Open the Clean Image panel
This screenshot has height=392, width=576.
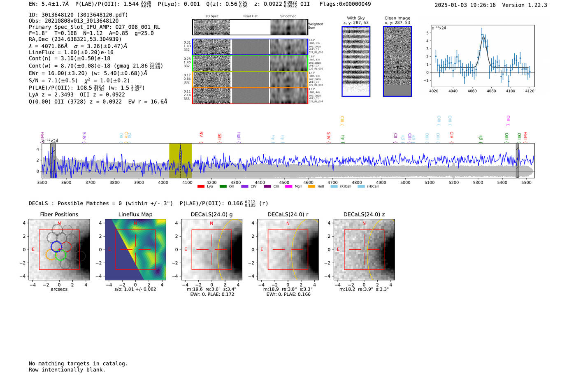tap(397, 61)
